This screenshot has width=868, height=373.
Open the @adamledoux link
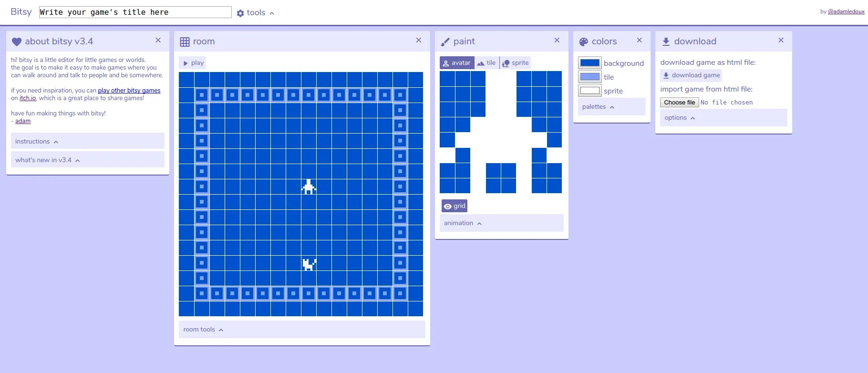coord(846,11)
